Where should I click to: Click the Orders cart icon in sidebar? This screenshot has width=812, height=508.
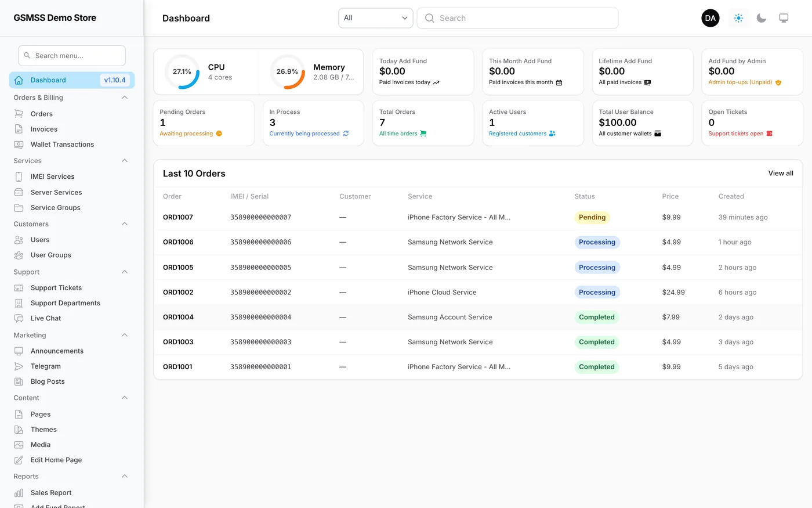click(19, 114)
